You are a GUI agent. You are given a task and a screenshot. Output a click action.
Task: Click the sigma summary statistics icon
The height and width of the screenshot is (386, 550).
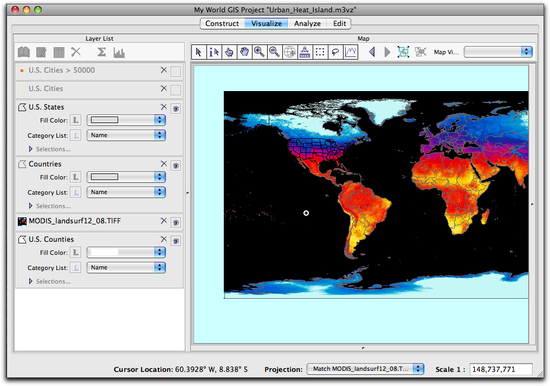click(101, 52)
